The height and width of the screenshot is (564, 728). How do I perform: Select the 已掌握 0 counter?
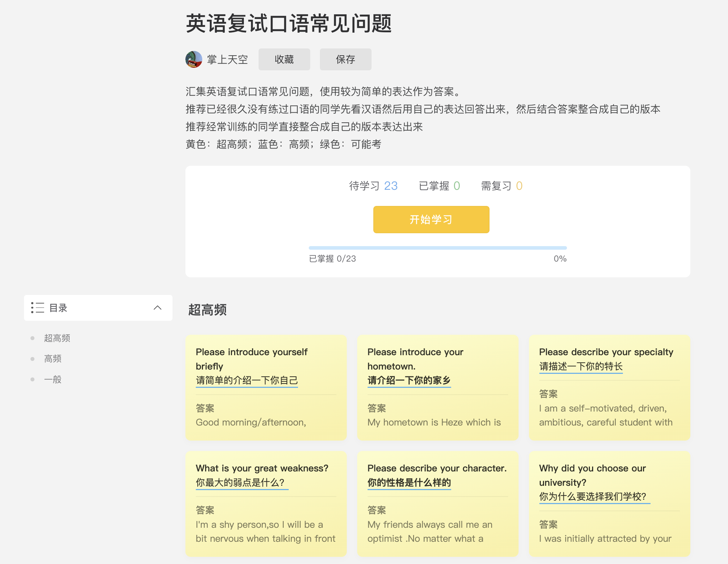tap(439, 186)
